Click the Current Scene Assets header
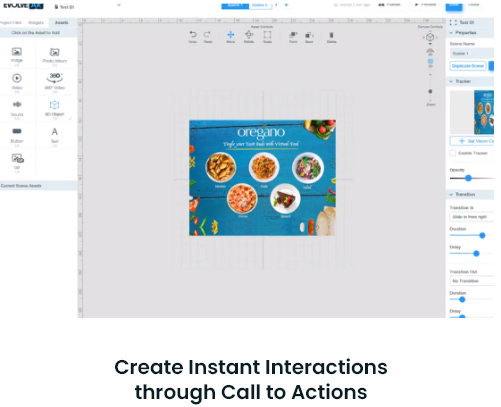 38,186
